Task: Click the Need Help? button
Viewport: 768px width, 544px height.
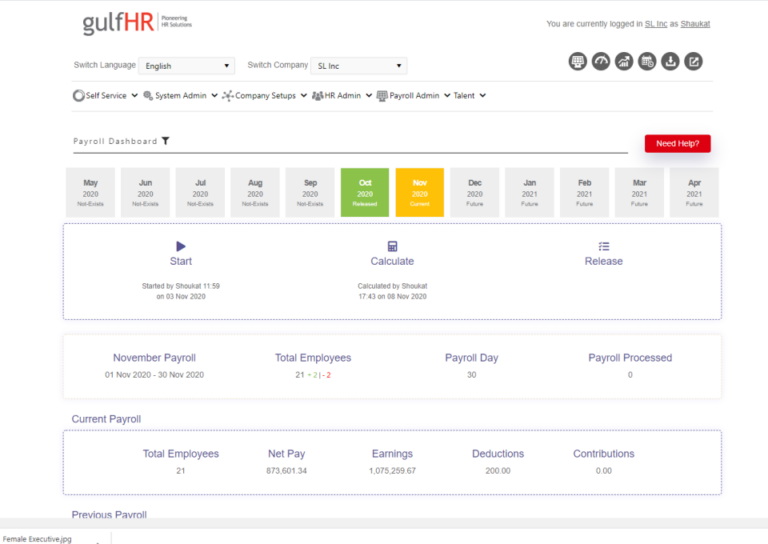Action: (x=677, y=143)
